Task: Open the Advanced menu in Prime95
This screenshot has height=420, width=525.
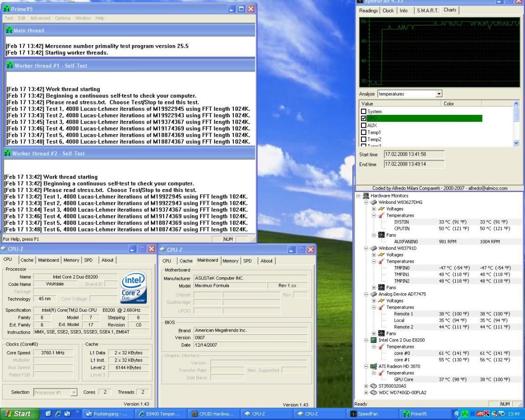Action: (40, 18)
